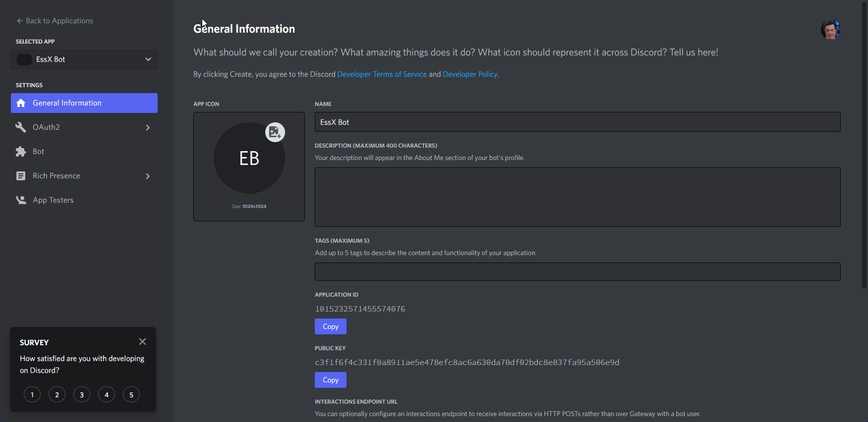Rate satisfaction 5 in the survey
The image size is (868, 422).
[x=131, y=395]
